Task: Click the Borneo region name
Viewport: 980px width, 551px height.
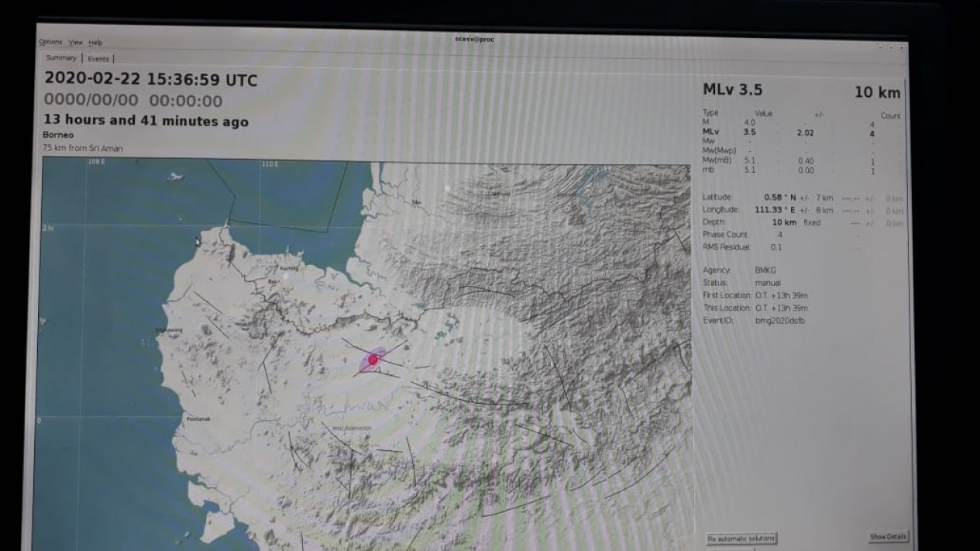Action: click(x=58, y=135)
